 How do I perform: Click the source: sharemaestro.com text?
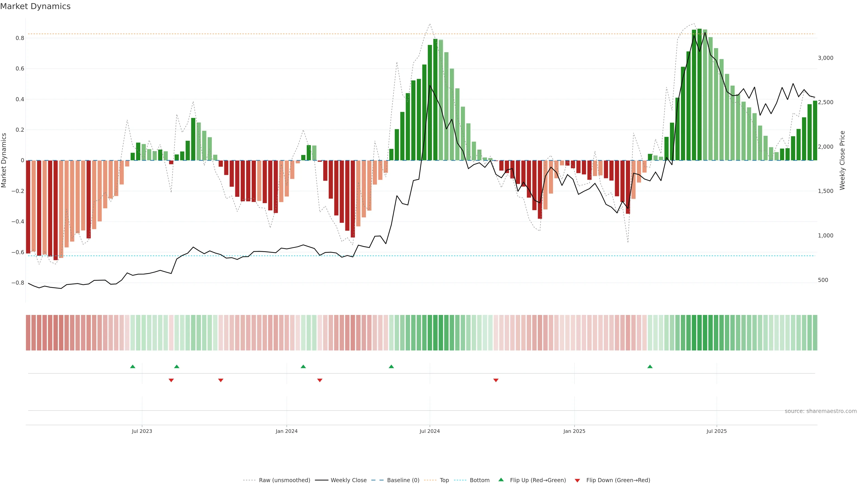point(821,411)
